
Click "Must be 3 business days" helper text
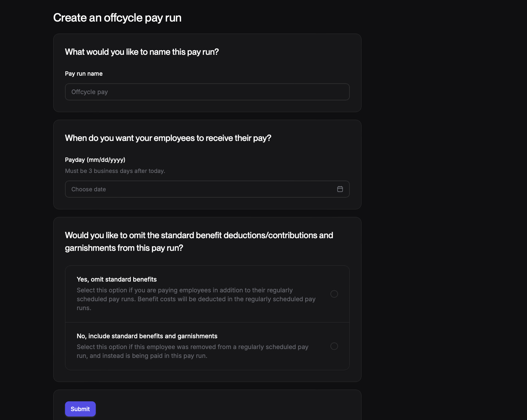(x=115, y=171)
